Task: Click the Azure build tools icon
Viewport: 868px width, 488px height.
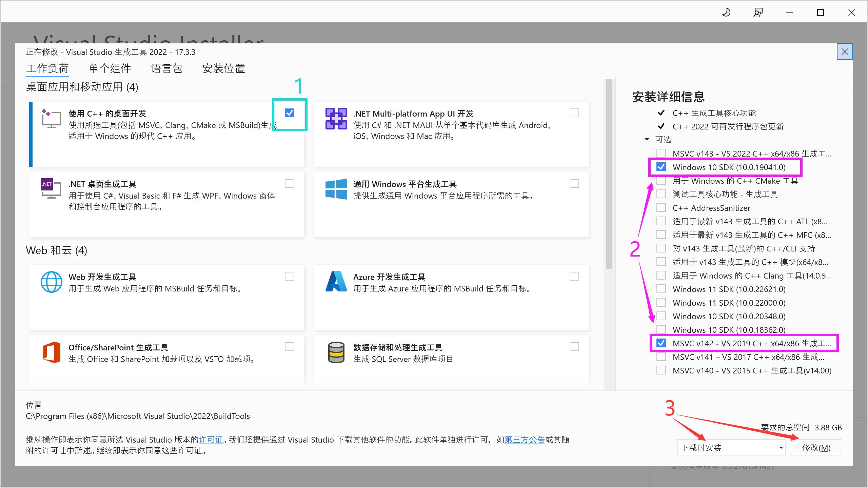Action: coord(336,282)
